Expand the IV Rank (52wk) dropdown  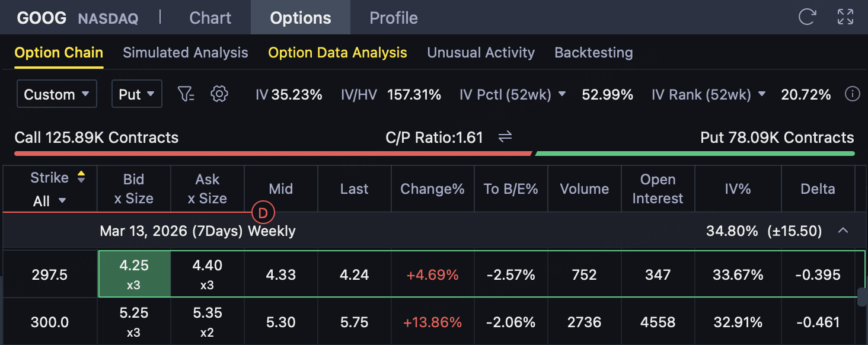[762, 94]
